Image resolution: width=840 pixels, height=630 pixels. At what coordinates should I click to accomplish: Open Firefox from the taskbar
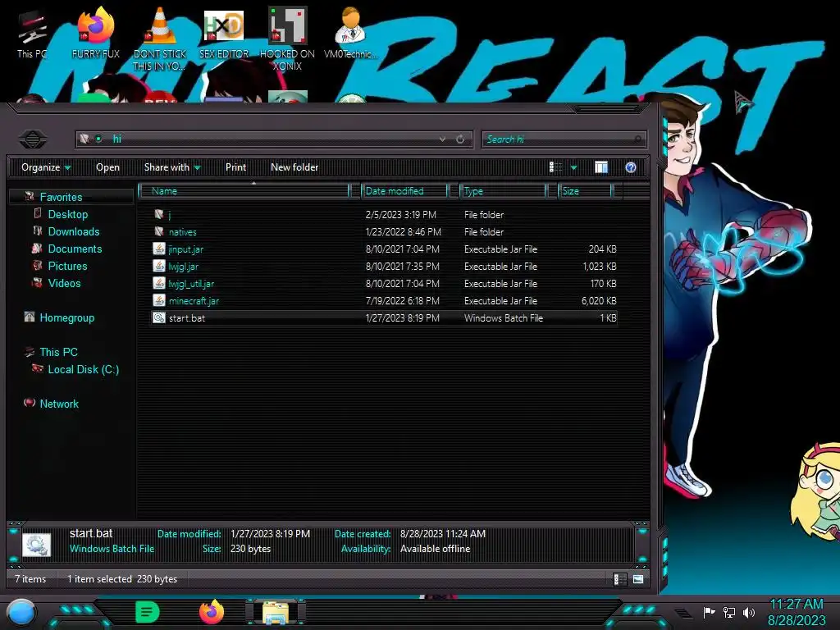212,612
